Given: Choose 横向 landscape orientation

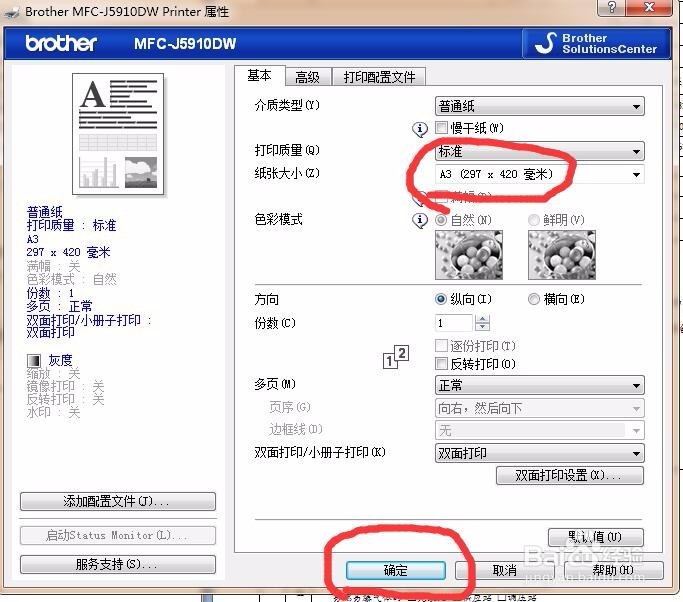Looking at the screenshot, I should [x=534, y=299].
